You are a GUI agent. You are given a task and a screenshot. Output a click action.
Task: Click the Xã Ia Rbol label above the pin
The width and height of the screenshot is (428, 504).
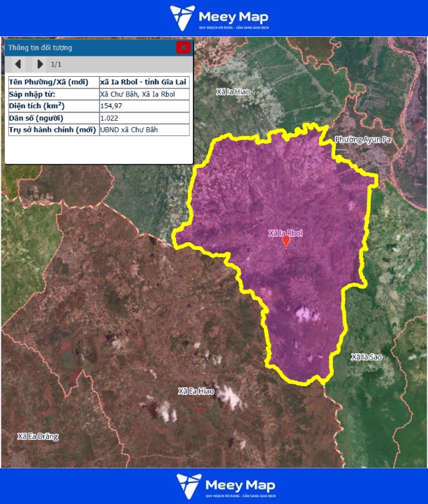pyautogui.click(x=286, y=232)
